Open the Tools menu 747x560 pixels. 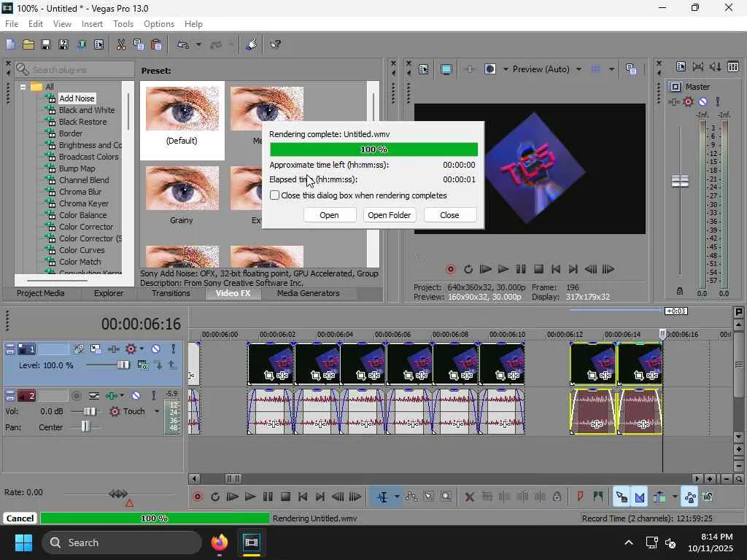tap(123, 24)
